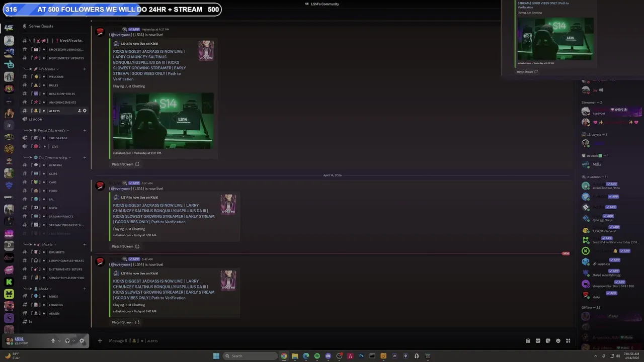Open the LOGGING channel
Image resolution: width=644 pixels, height=362 pixels.
(54, 305)
